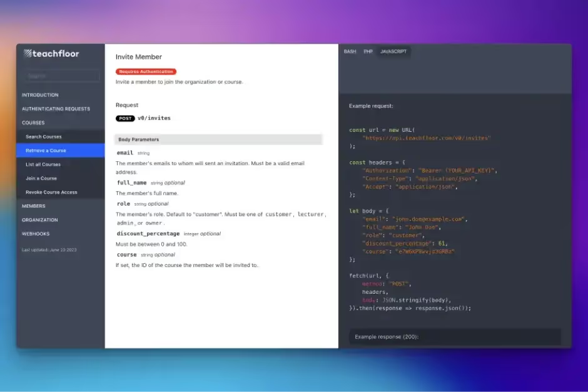The height and width of the screenshot is (392, 588).
Task: Click the Content-Type header line in code
Action: pos(420,179)
